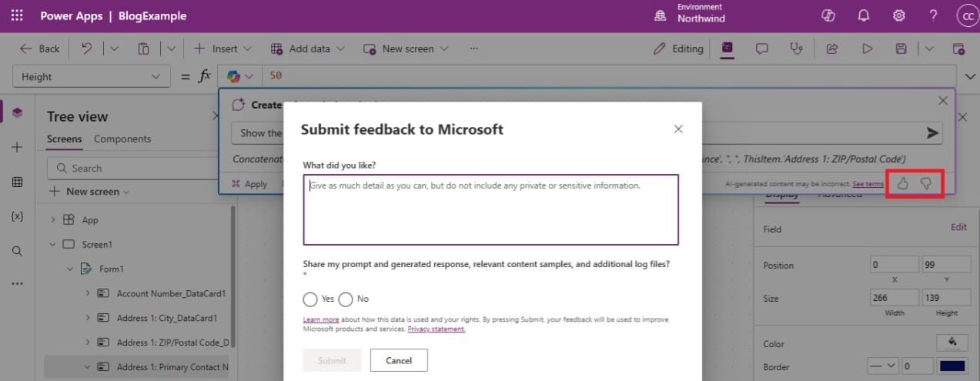Select the No radio button
Image resolution: width=980 pixels, height=381 pixels.
pos(346,299)
